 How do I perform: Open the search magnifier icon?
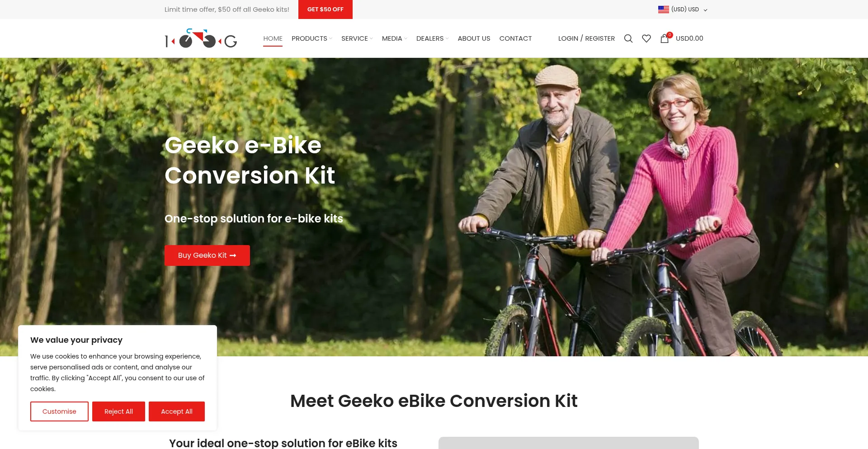point(628,38)
